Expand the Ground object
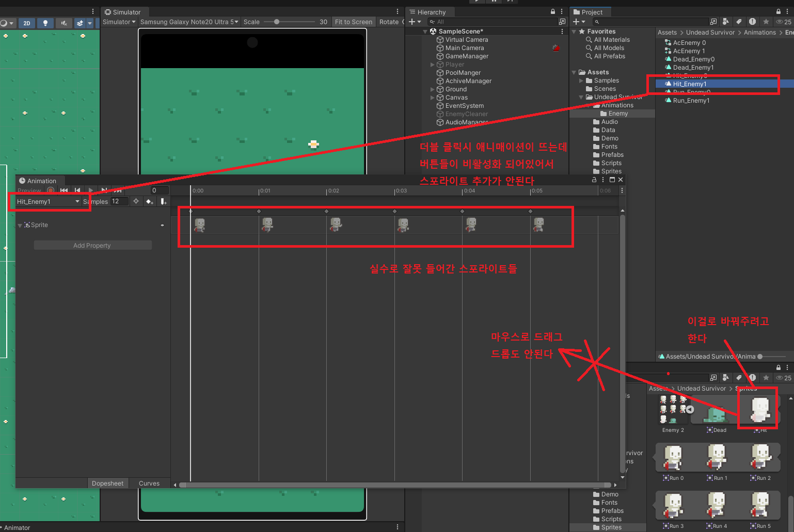The width and height of the screenshot is (794, 532). click(x=433, y=89)
